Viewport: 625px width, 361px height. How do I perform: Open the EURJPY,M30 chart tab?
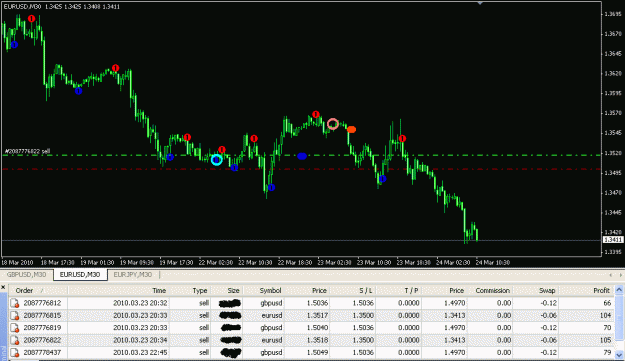[x=133, y=275]
